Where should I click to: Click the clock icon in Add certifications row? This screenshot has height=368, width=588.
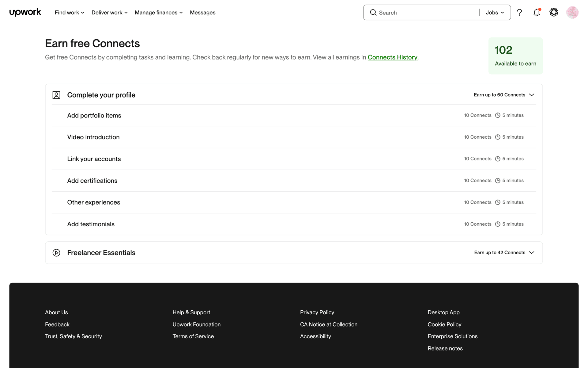click(x=498, y=181)
